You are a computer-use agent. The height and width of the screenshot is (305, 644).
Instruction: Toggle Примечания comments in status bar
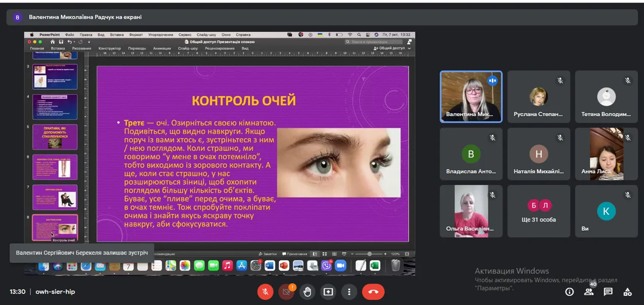(295, 254)
